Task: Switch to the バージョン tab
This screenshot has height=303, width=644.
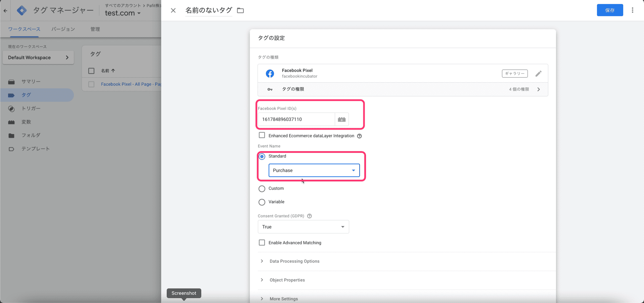Action: click(63, 29)
